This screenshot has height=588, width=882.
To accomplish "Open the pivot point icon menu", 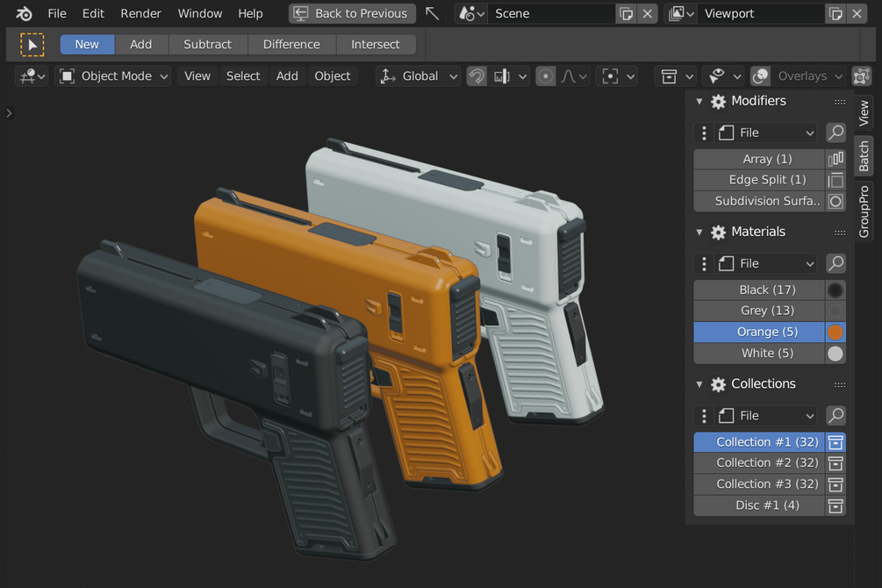I will click(618, 76).
